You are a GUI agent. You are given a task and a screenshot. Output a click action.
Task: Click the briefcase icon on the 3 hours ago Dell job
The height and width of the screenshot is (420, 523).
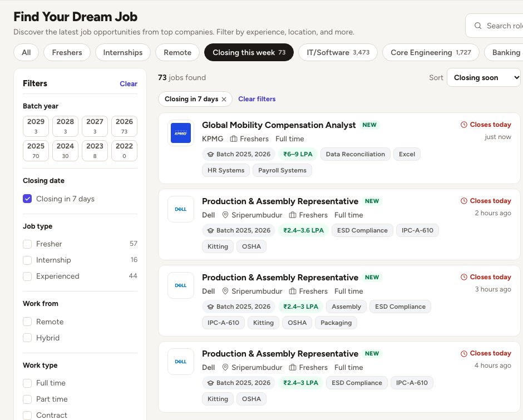pos(293,291)
